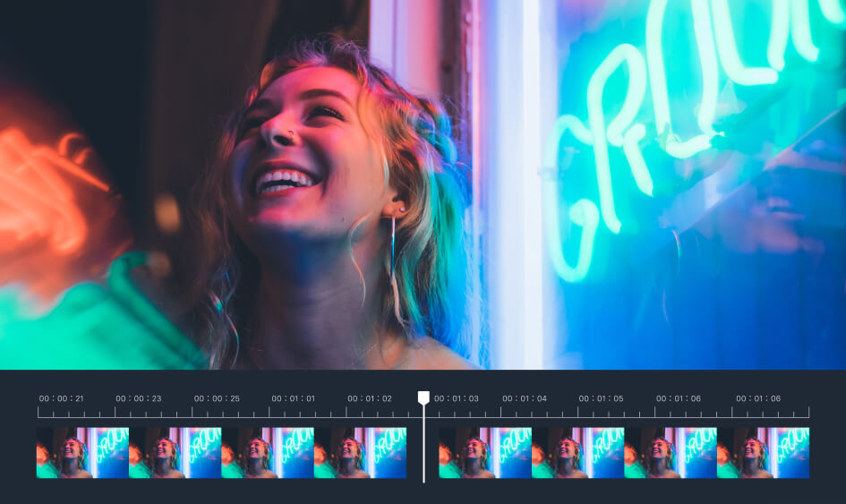Jump to the 00:00:23 timeline mark
The width and height of the screenshot is (846, 504).
point(139,398)
